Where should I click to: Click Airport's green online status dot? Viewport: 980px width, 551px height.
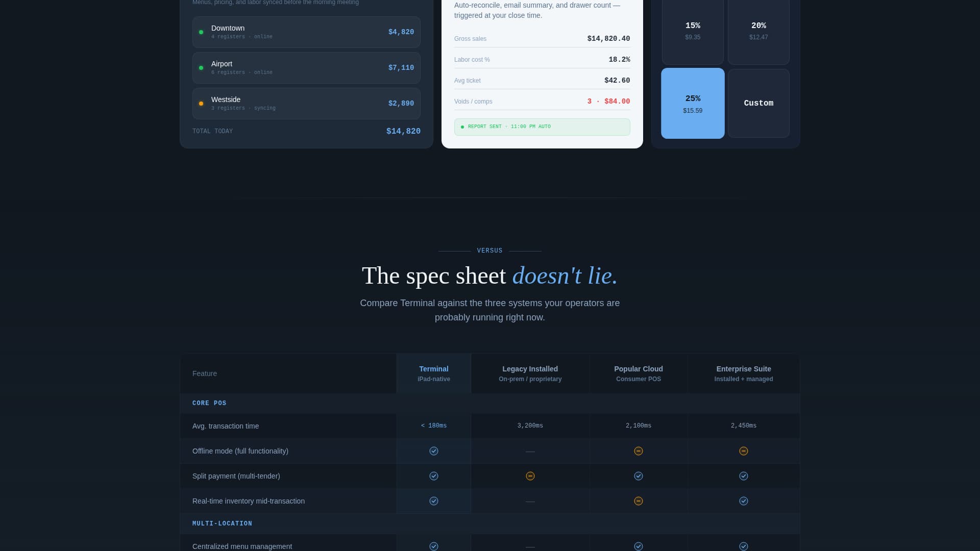tap(201, 68)
